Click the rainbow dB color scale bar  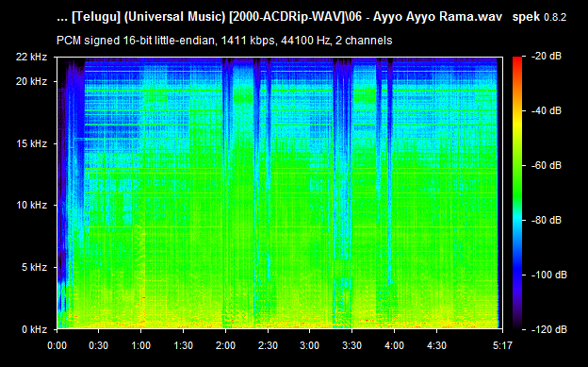coord(517,193)
